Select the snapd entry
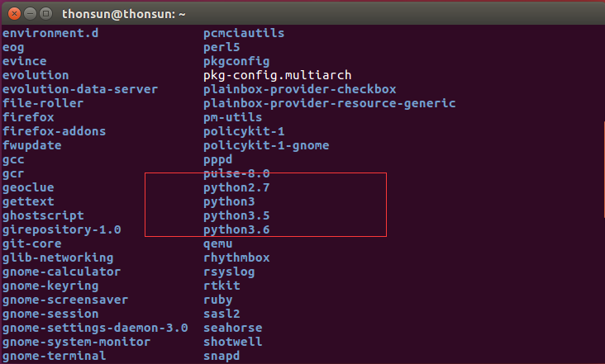Screen dimensions: 605x364 pos(222,356)
